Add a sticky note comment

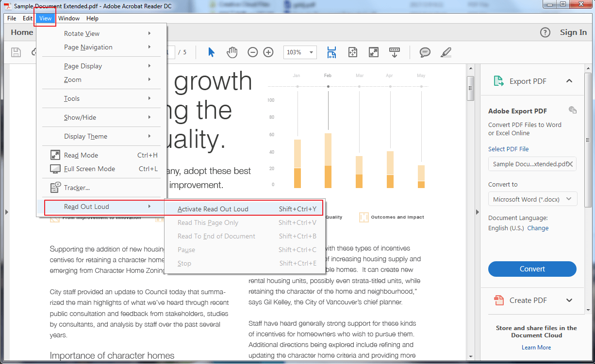click(x=425, y=52)
